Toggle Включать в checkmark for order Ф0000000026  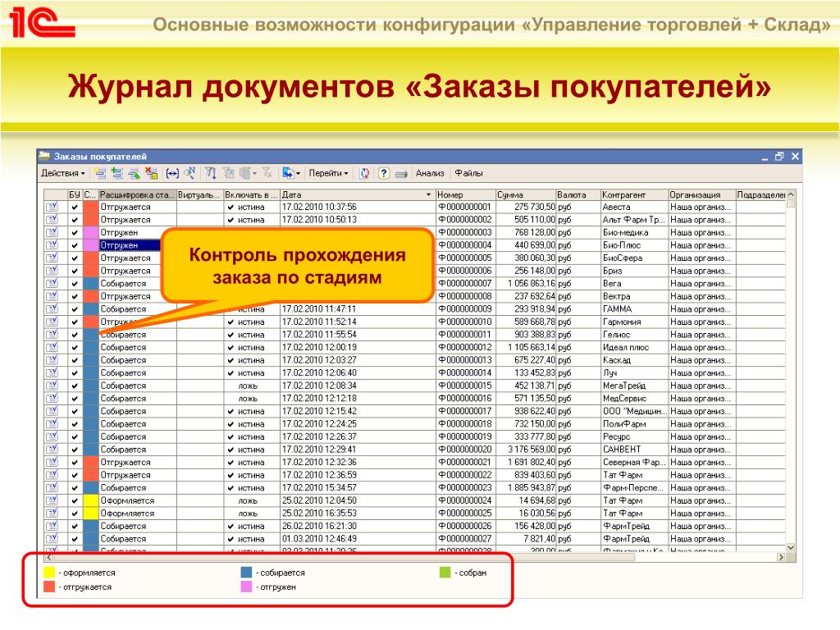[231, 526]
